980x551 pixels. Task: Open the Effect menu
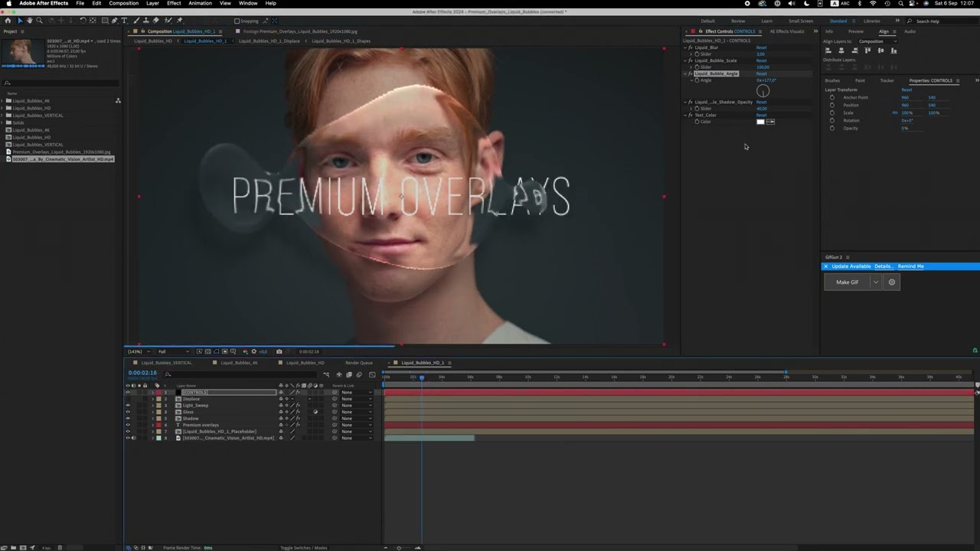[174, 3]
